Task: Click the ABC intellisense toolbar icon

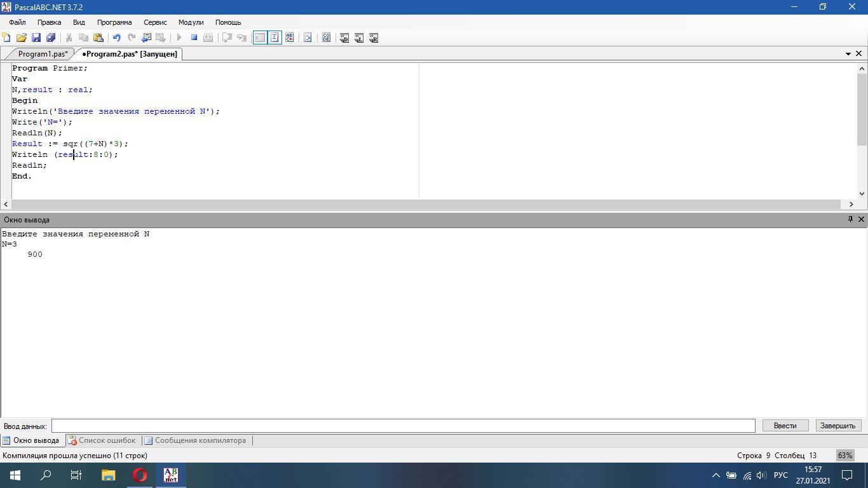Action: coord(290,37)
